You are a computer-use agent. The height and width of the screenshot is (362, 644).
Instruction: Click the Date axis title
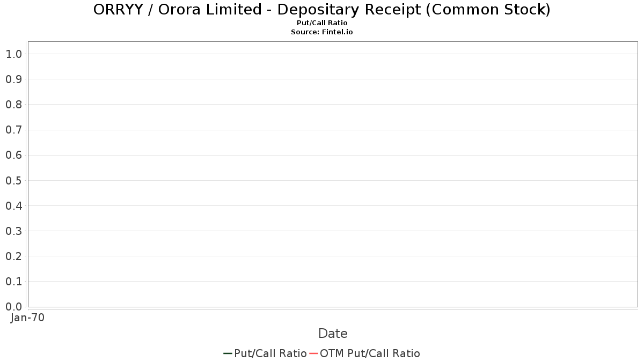coord(333,334)
